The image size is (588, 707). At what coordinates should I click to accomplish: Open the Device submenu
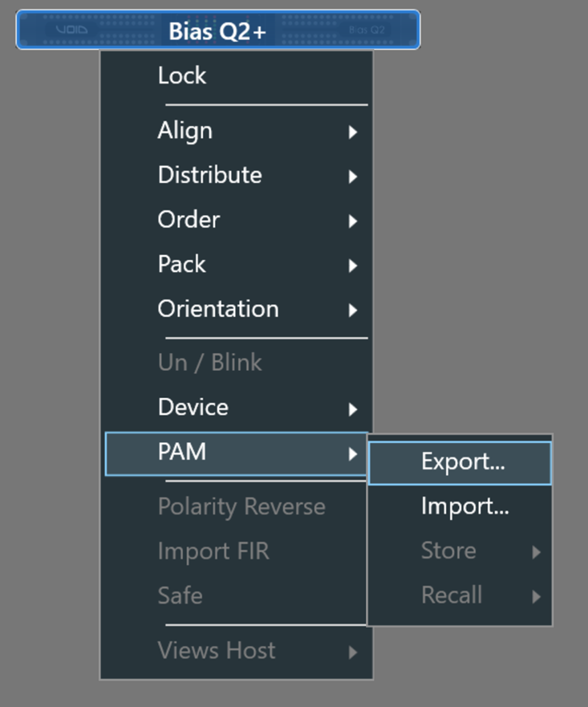193,407
